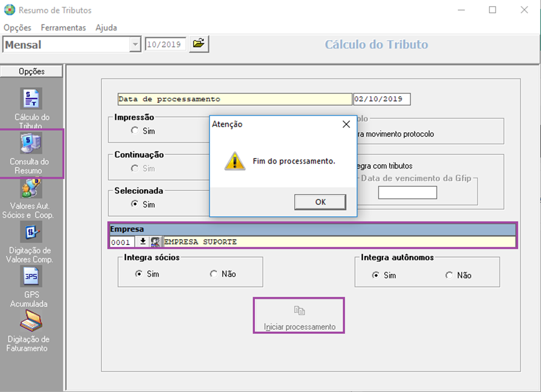Viewport: 541px width, 392px height.
Task: Click the Empresa search person icon
Action: point(156,242)
